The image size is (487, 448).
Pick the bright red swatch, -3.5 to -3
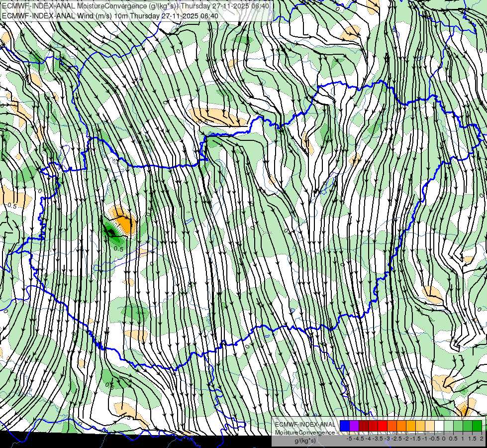383,426
